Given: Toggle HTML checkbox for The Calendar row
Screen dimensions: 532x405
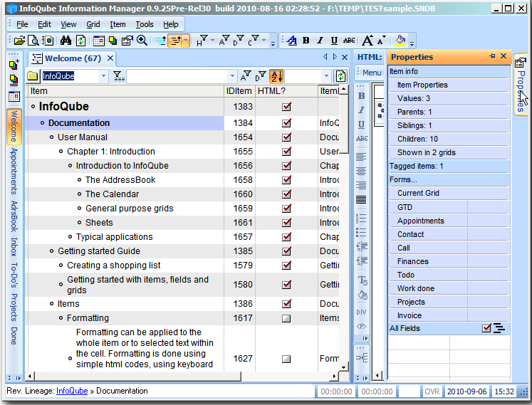Looking at the screenshot, I should pos(286,194).
